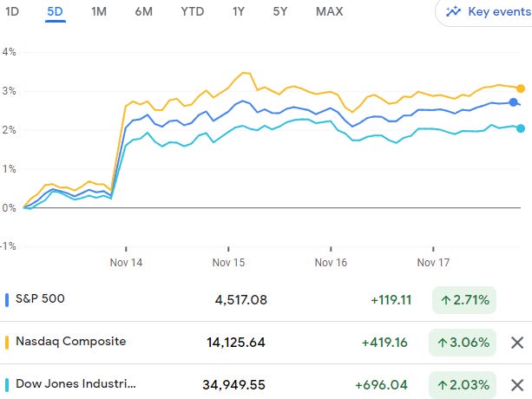Click the 1% y-axis label

[x=9, y=169]
